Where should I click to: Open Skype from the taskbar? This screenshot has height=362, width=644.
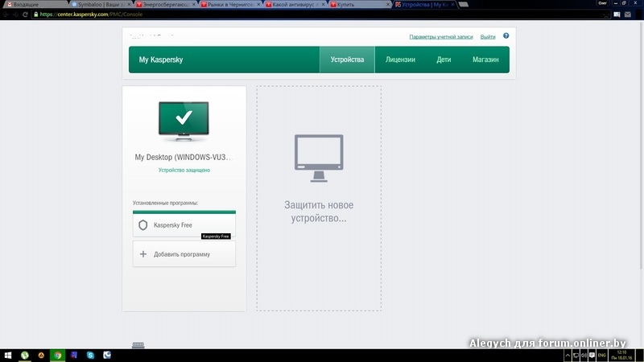pos(90,356)
